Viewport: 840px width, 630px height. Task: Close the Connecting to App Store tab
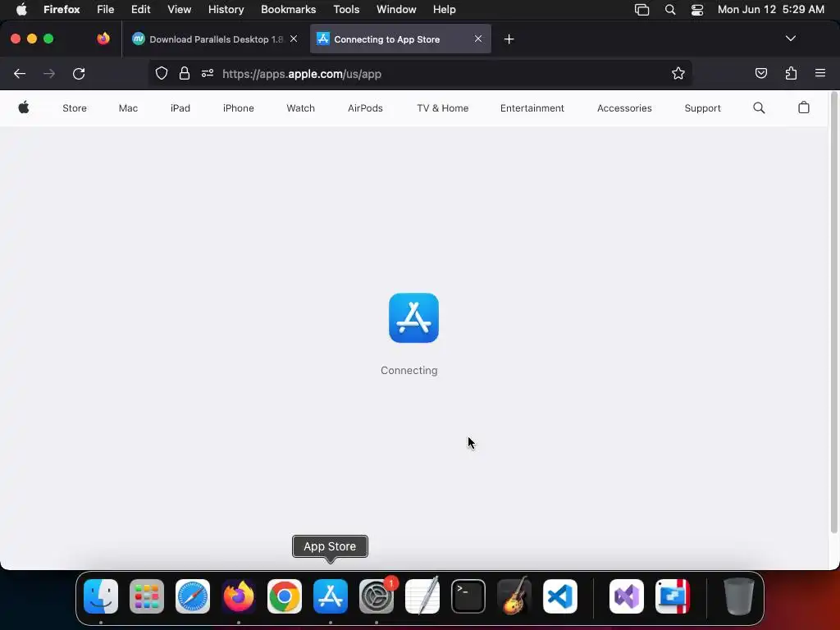(x=478, y=39)
